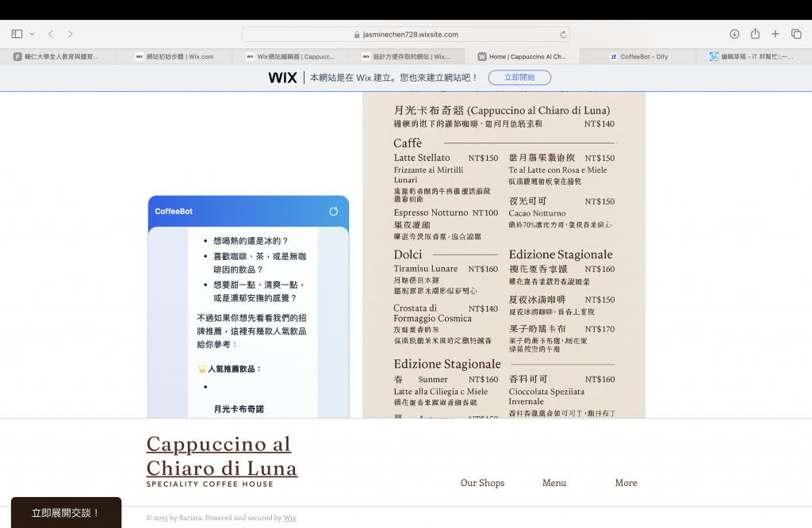Show the tab overview icon
Viewport: 812px width, 528px height.
click(x=796, y=34)
